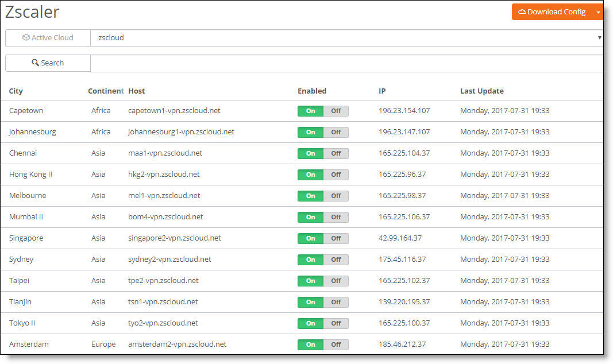Turn Off the Taipei node
The image size is (613, 364).
[336, 281]
